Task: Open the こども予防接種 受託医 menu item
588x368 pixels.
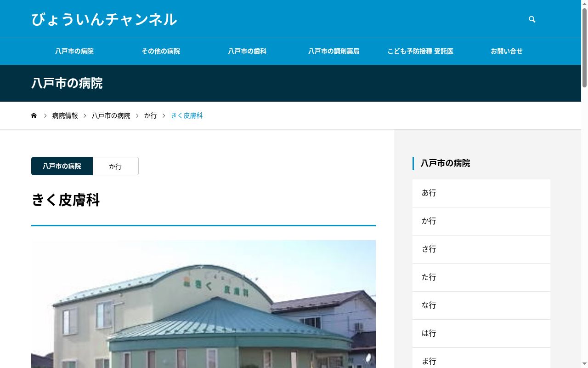Action: coord(420,51)
